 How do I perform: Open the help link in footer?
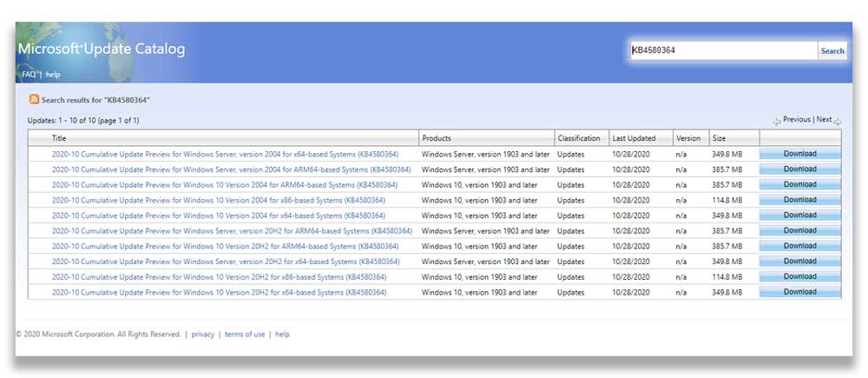pyautogui.click(x=282, y=335)
